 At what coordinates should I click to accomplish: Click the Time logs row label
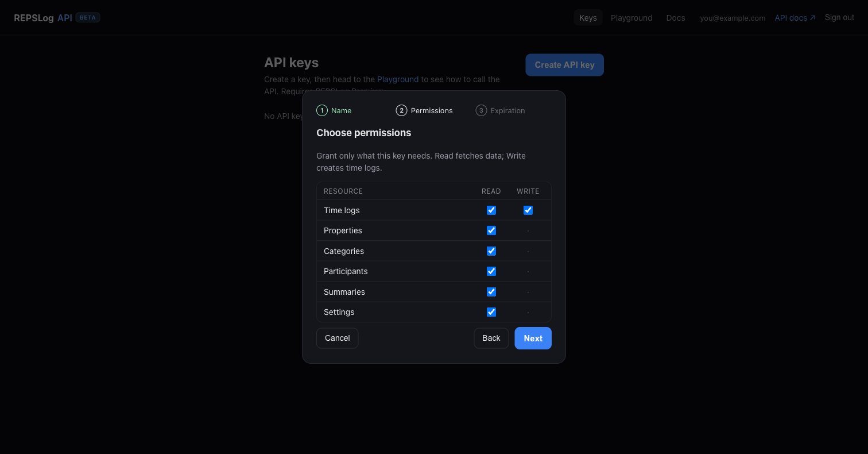click(x=342, y=210)
